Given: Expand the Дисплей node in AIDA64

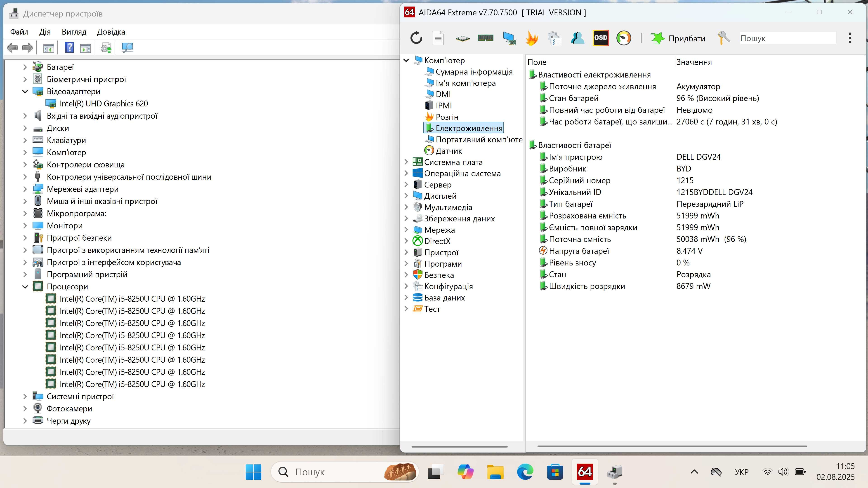Looking at the screenshot, I should pyautogui.click(x=406, y=196).
